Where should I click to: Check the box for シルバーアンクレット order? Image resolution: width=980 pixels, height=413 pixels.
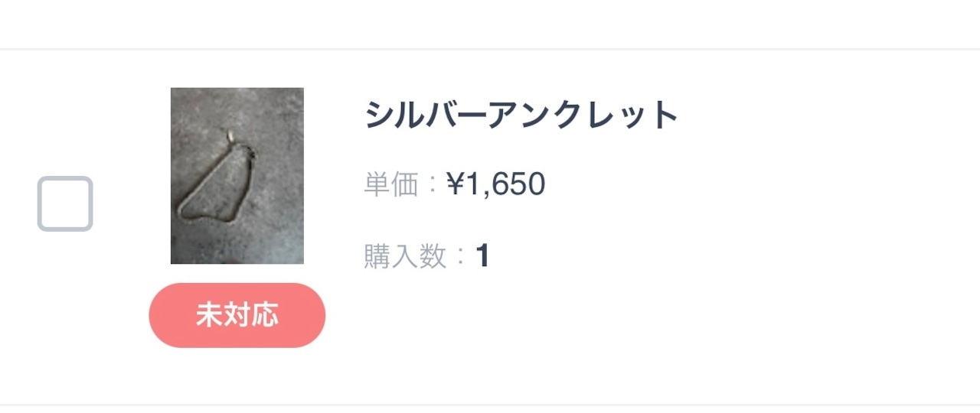(x=65, y=203)
